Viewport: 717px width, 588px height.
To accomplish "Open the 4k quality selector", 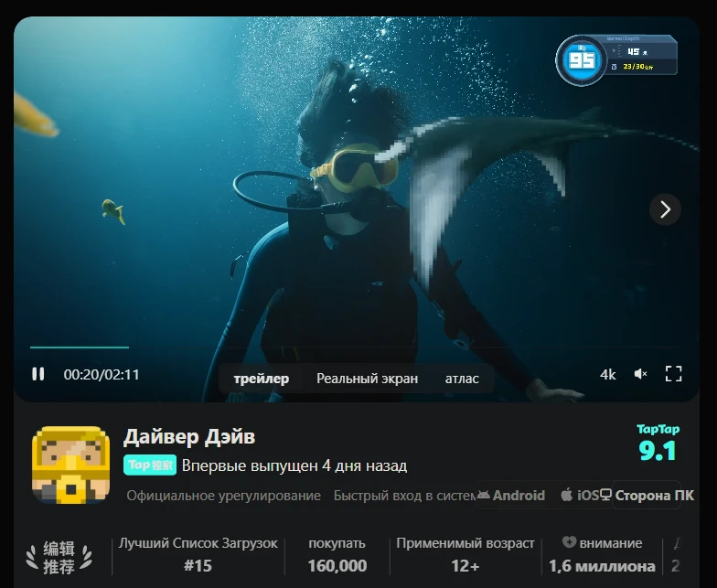I will point(608,374).
